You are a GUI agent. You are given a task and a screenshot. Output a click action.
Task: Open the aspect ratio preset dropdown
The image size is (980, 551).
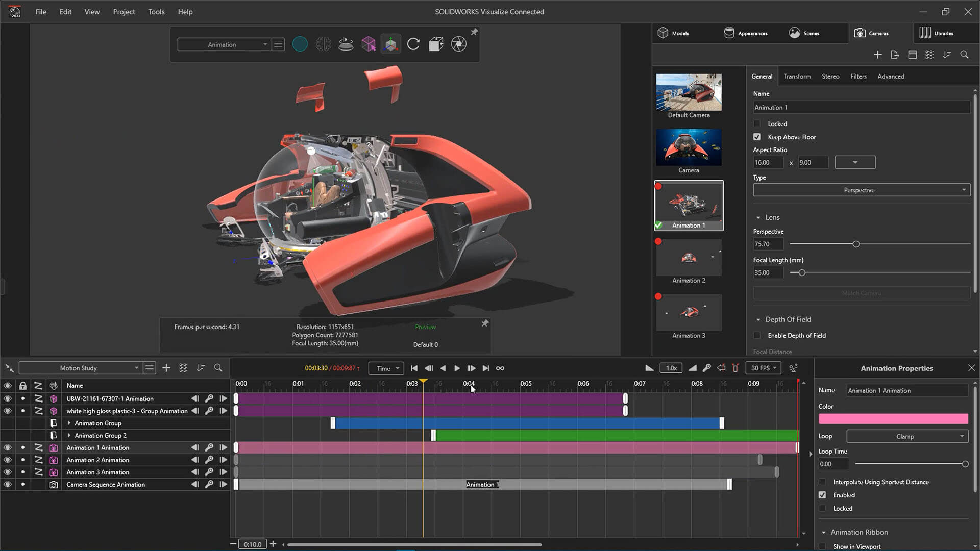855,162
